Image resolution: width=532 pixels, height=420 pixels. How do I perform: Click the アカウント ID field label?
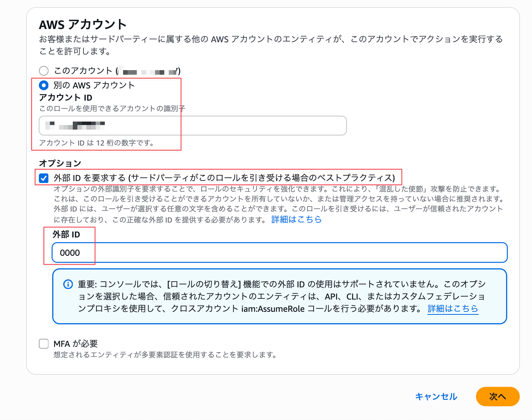[x=66, y=98]
